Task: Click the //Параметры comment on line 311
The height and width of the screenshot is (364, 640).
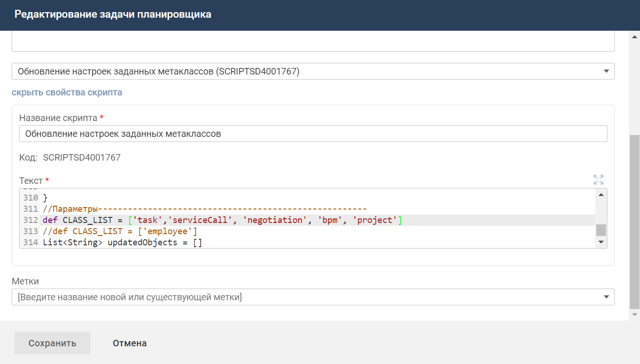Action: point(70,209)
